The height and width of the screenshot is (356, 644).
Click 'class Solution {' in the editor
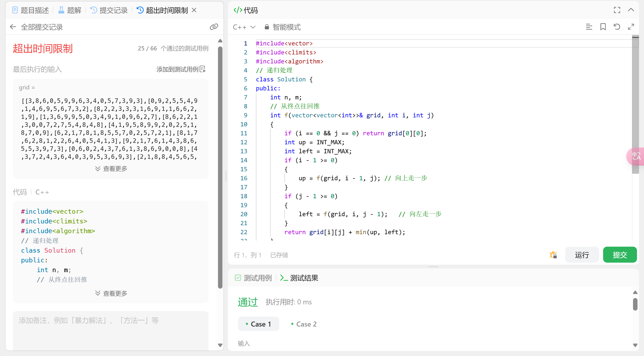284,79
